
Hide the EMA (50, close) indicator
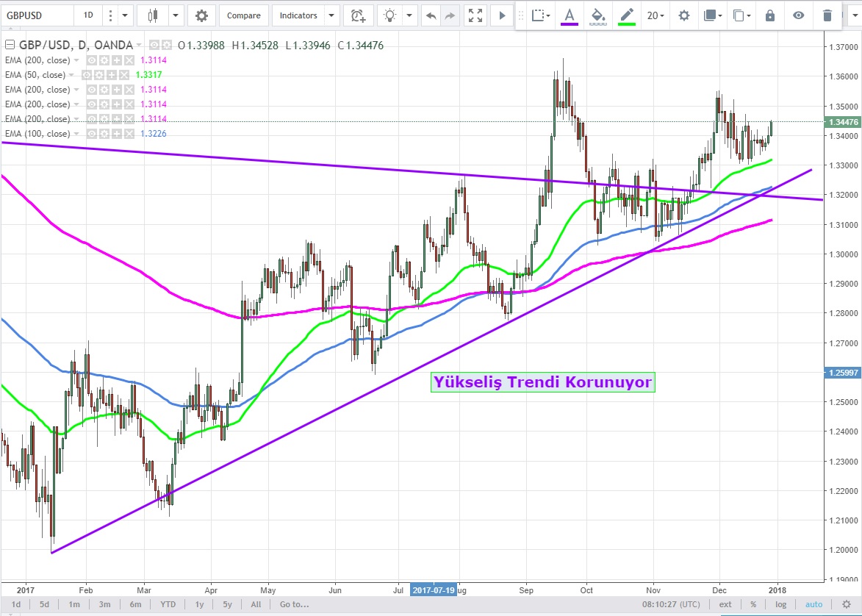tap(87, 75)
